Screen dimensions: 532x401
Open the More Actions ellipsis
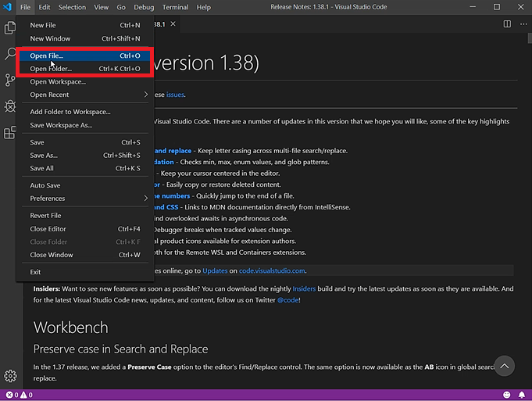pyautogui.click(x=523, y=24)
